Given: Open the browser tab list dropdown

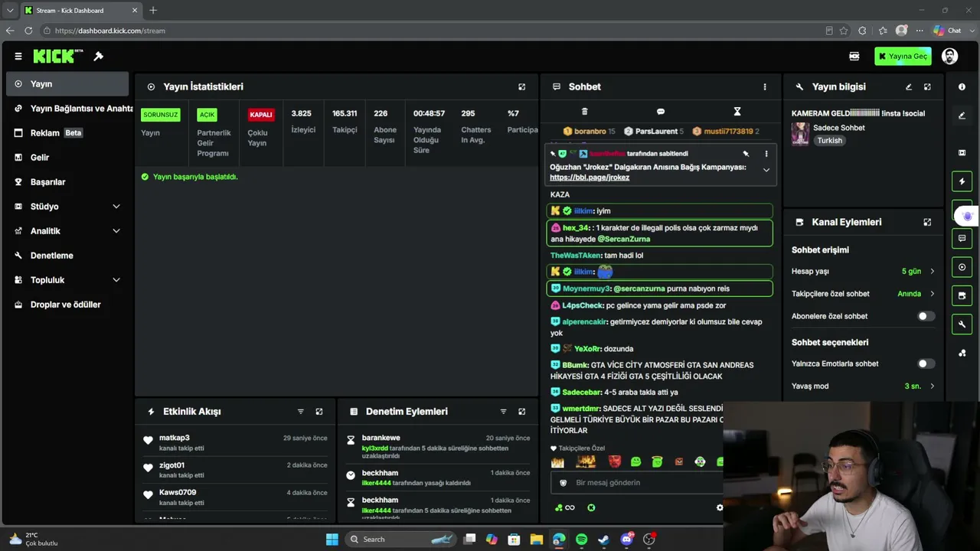Looking at the screenshot, I should [10, 11].
